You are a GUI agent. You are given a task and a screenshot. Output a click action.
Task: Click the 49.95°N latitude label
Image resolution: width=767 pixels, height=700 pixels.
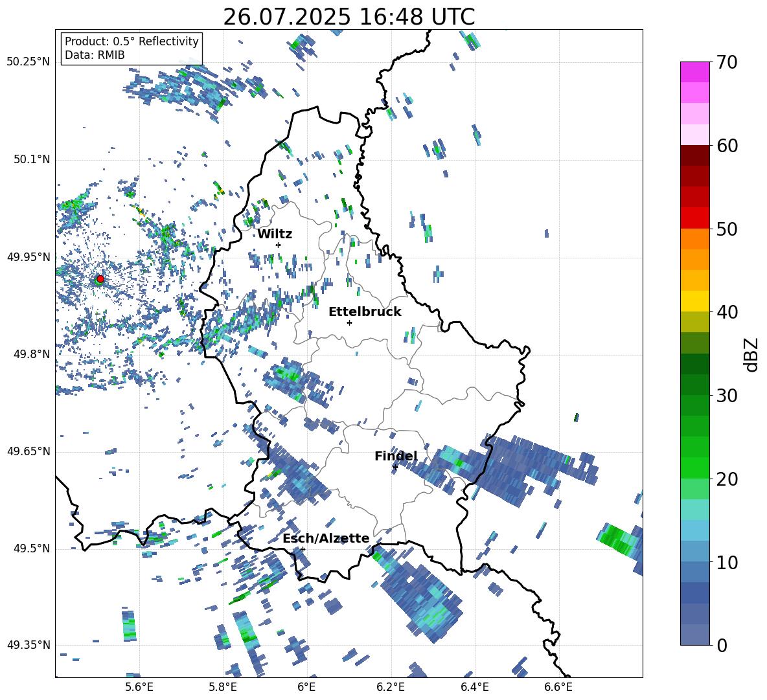click(x=29, y=256)
